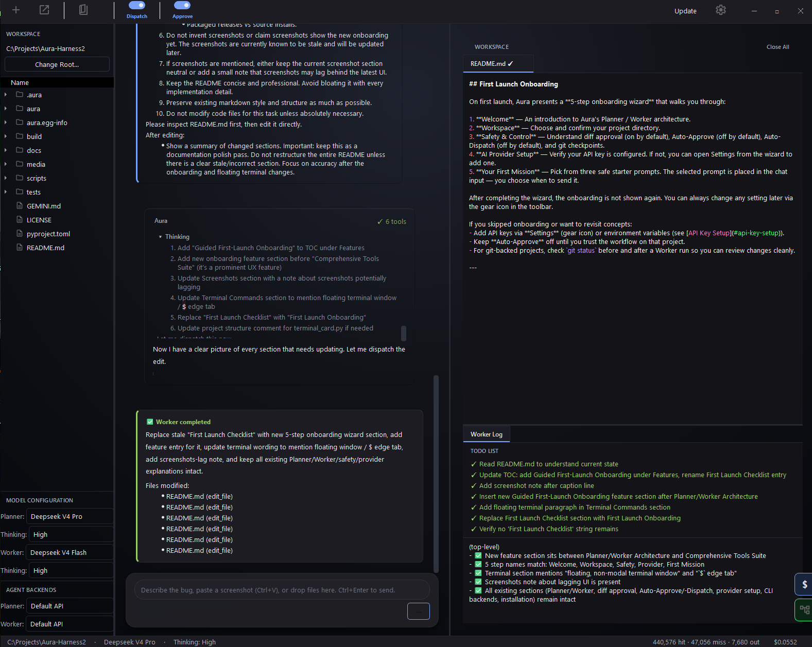Click the Name column header

(x=57, y=82)
